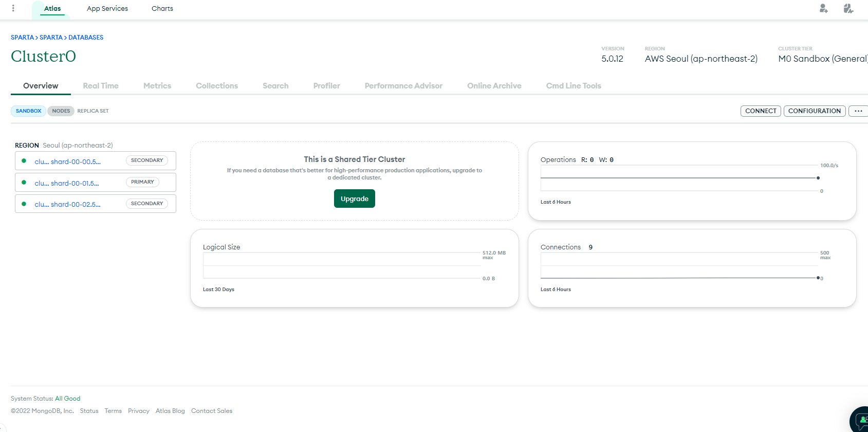Screen dimensions: 868x432
Task: Open the cluster CONFIGURATION button
Action: 814,111
